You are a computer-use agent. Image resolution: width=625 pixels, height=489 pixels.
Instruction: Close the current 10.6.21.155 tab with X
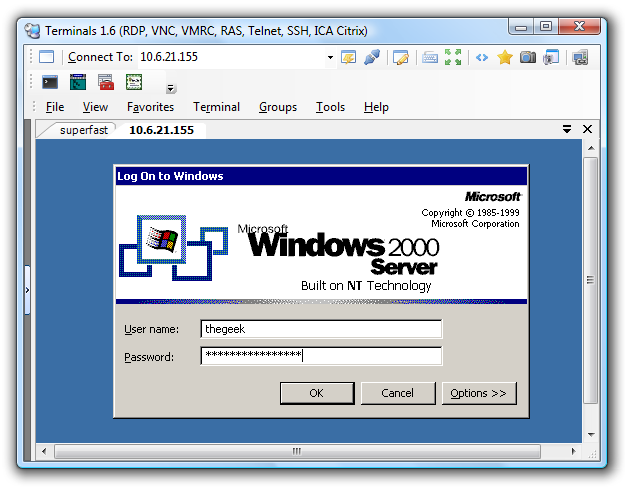click(x=587, y=129)
